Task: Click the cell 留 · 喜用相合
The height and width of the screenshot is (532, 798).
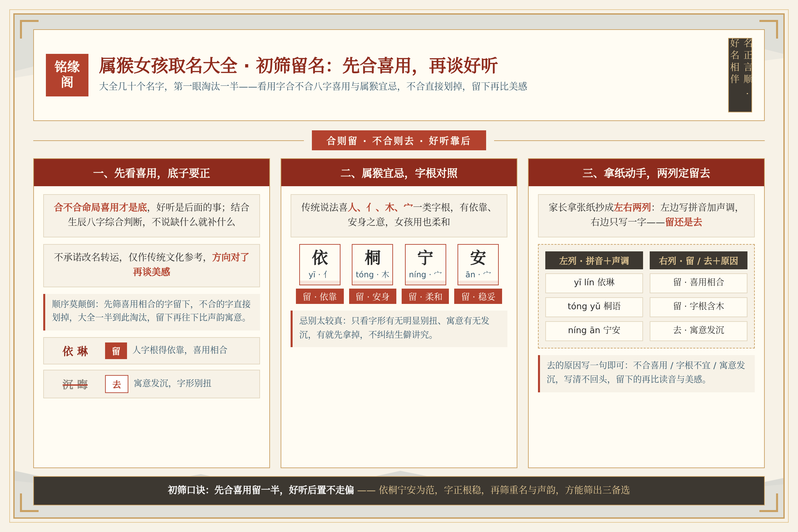Action: 699,283
